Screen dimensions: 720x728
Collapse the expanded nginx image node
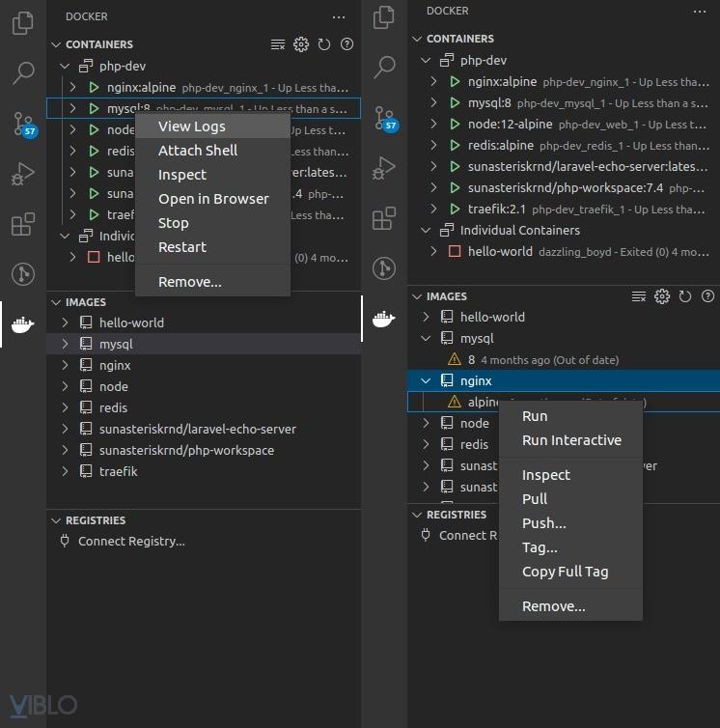pyautogui.click(x=426, y=381)
